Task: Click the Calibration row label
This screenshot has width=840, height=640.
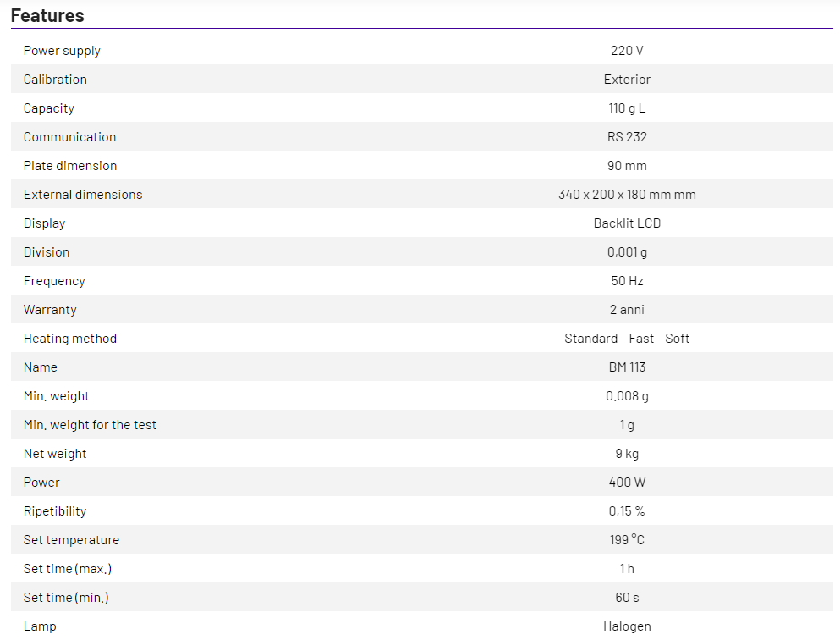Action: click(x=55, y=80)
